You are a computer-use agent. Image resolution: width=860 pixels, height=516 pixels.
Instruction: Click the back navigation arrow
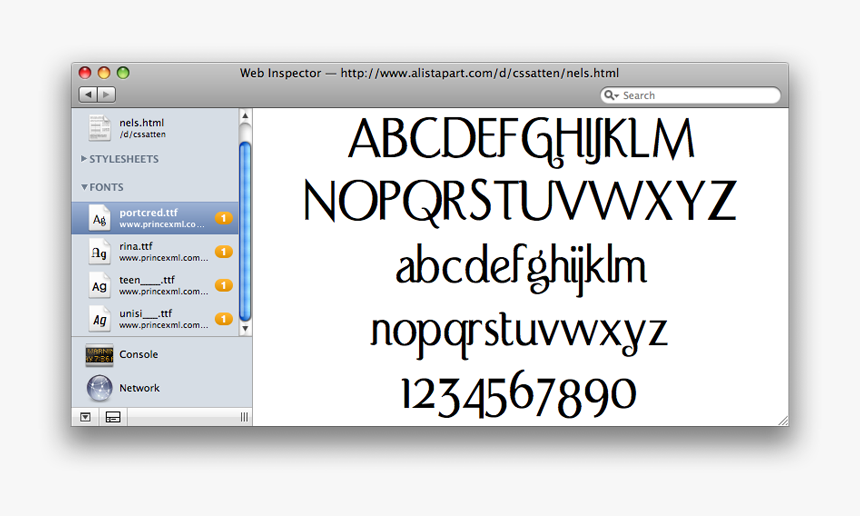click(87, 94)
